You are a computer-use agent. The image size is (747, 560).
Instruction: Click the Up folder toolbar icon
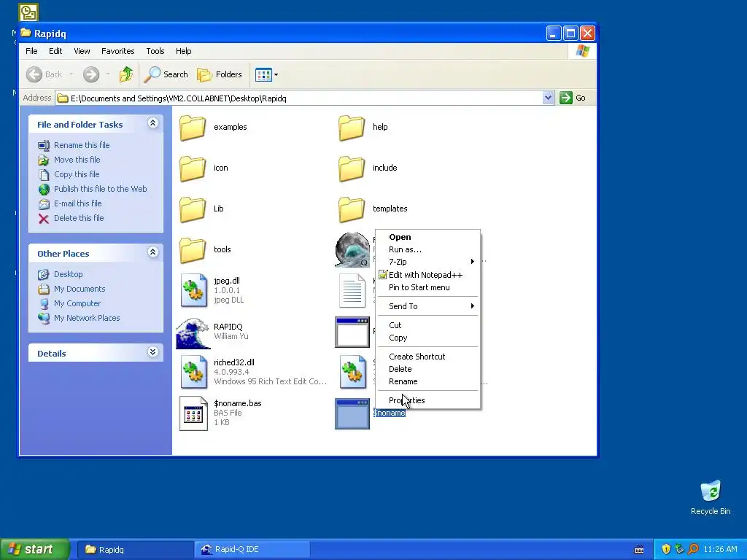coord(126,74)
